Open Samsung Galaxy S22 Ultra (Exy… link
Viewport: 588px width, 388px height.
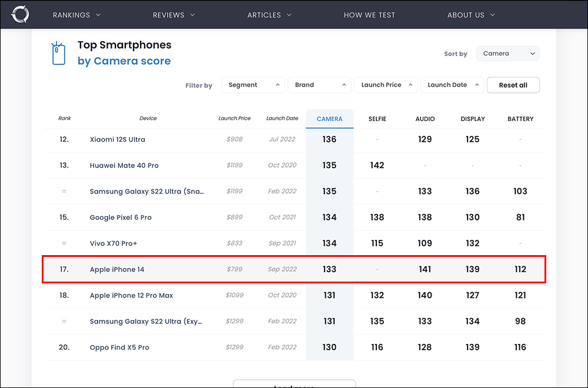point(146,321)
